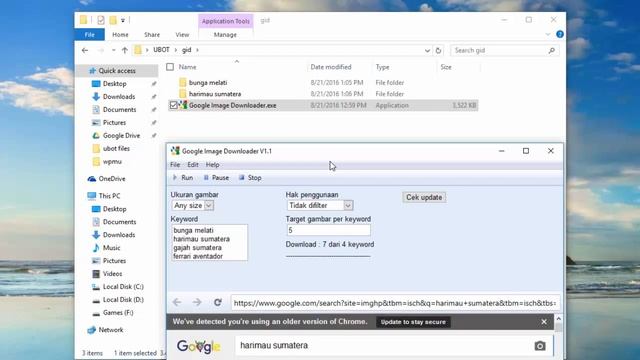Open Edit menu in Google Image Downloader

point(193,165)
